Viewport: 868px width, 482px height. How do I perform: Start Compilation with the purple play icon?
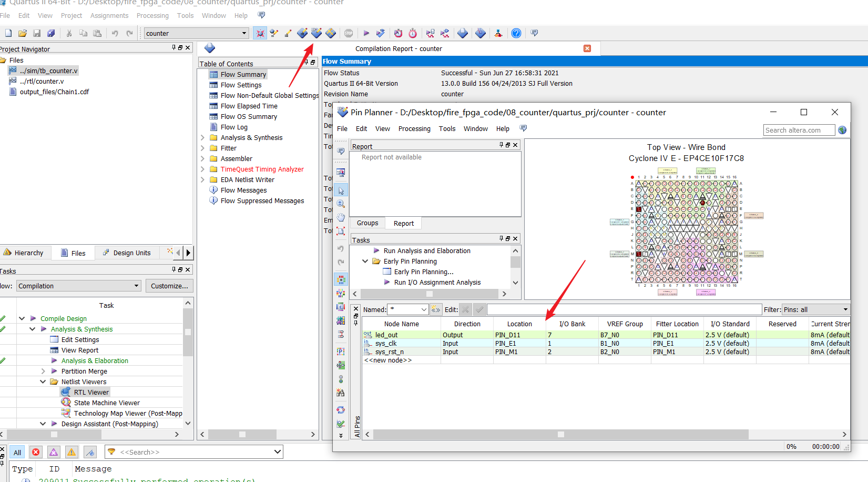point(366,33)
